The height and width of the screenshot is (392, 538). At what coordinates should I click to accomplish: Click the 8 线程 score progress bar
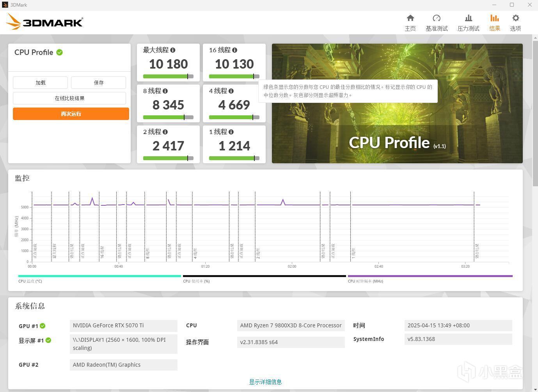pos(168,117)
